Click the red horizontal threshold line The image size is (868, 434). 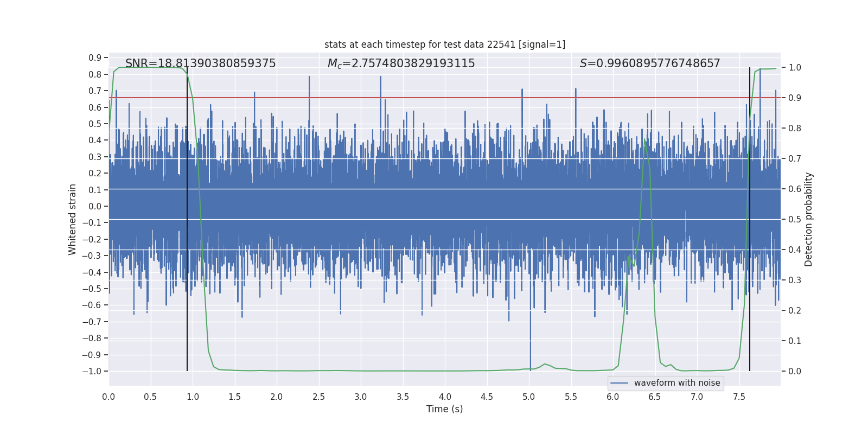pyautogui.click(x=445, y=98)
